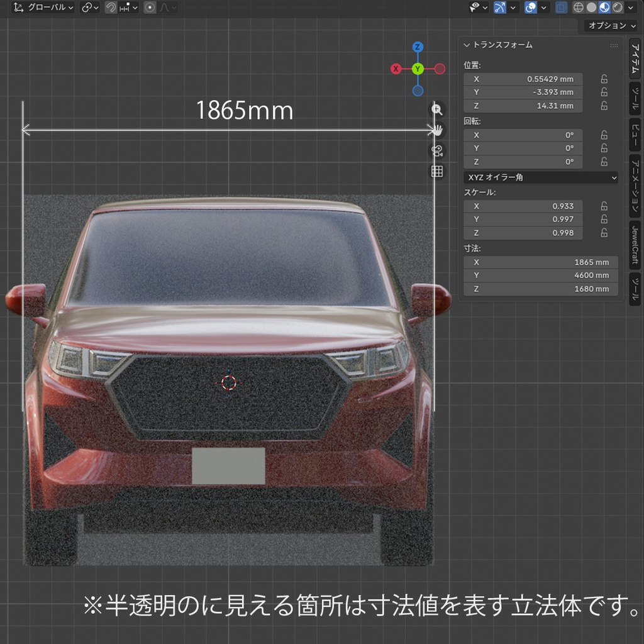The height and width of the screenshot is (644, 644).
Task: Open the shading options dropdown arrow
Action: 630,8
